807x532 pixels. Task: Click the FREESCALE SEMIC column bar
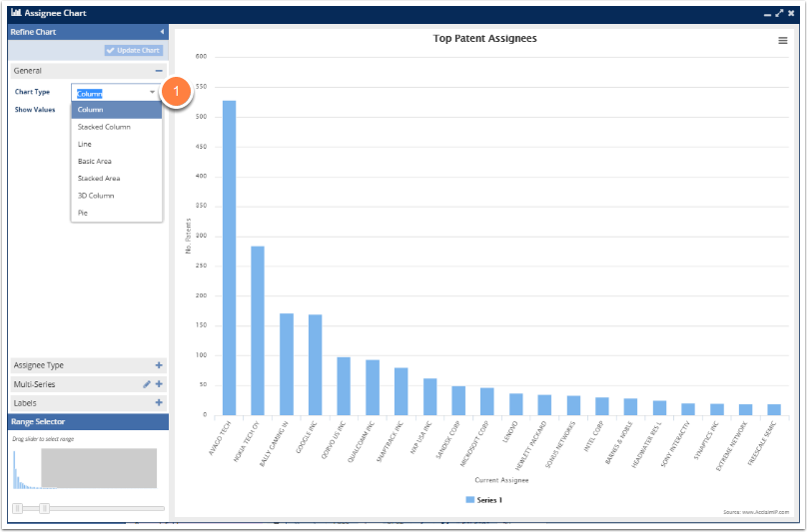click(x=774, y=409)
